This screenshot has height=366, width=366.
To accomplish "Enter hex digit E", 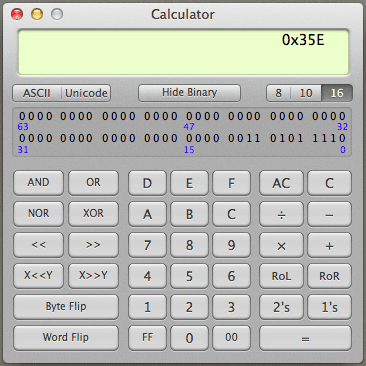I will pos(189,183).
